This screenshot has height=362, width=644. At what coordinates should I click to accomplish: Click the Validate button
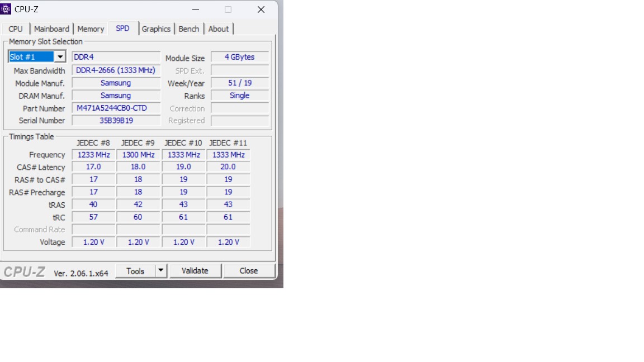(x=195, y=271)
